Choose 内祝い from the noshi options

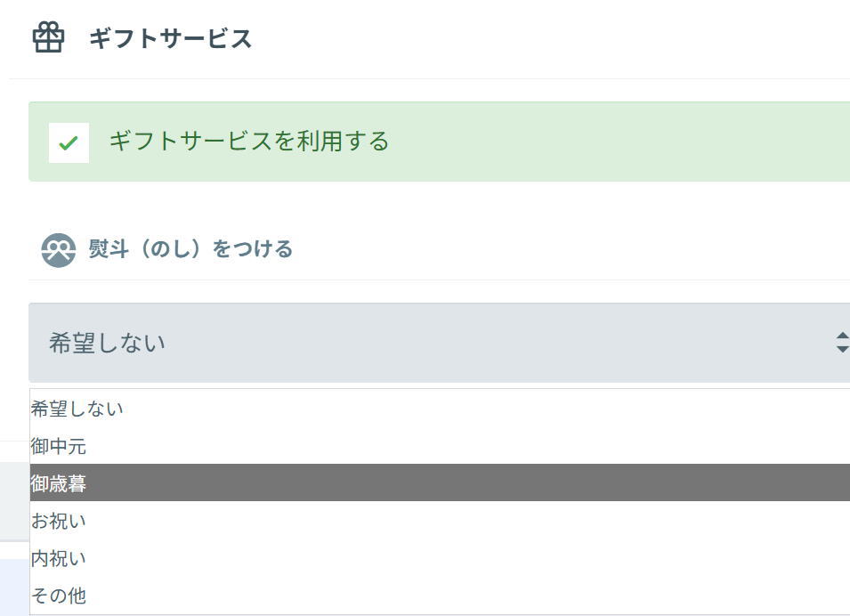[x=59, y=558]
